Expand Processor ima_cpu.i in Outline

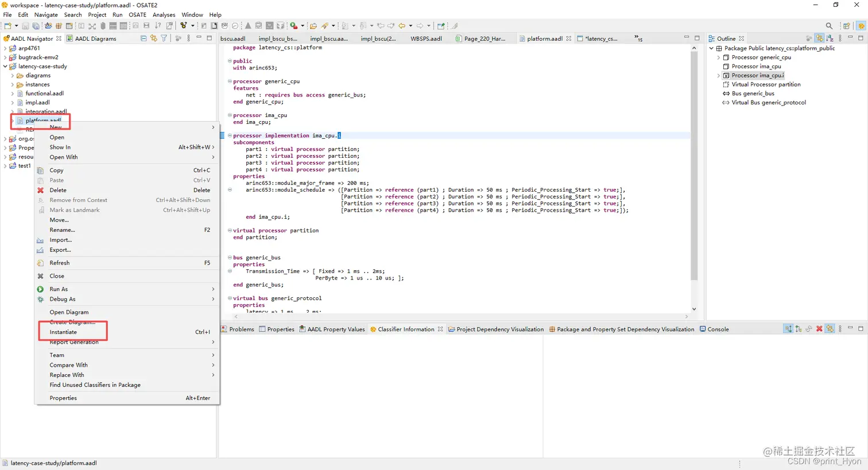(718, 75)
